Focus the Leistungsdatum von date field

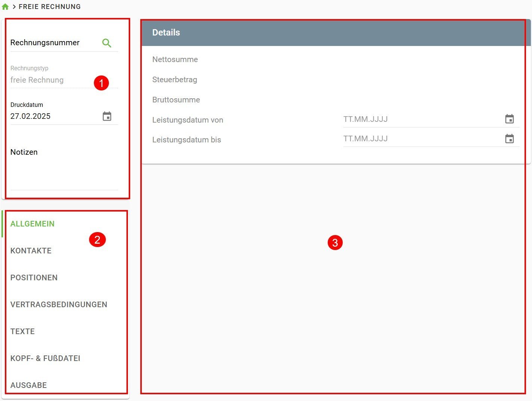pos(419,120)
